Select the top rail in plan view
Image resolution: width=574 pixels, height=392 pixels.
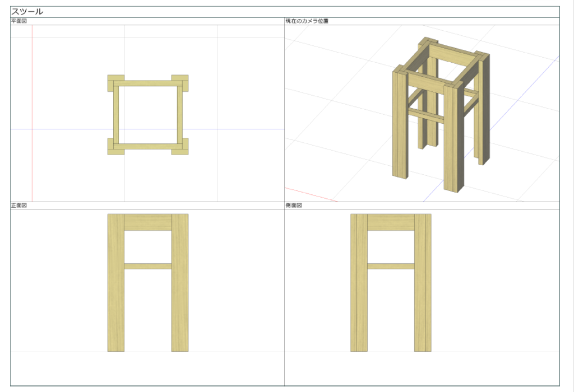pyautogui.click(x=148, y=83)
